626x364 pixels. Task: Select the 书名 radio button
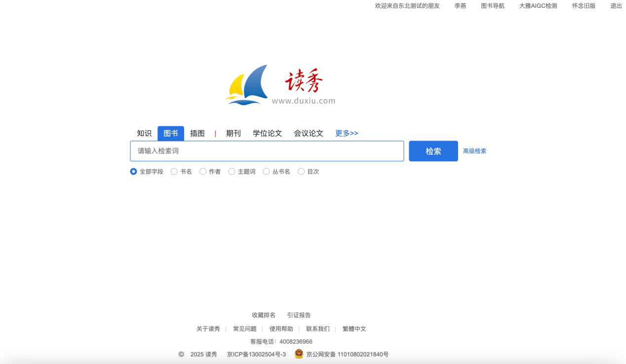tap(174, 172)
